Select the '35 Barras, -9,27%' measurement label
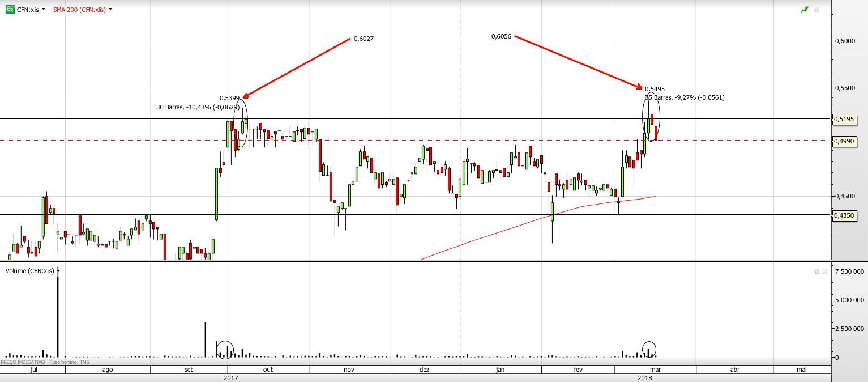Screen dimensions: 868x382 685,97
